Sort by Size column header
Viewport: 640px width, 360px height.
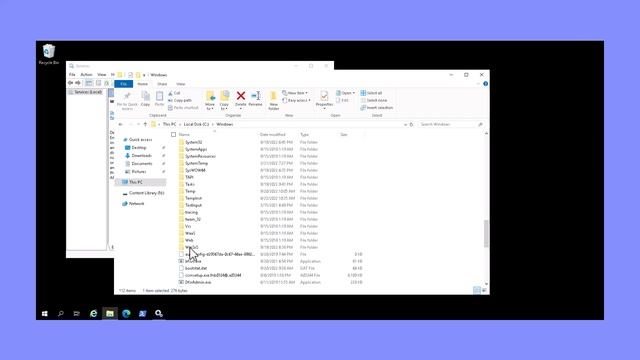point(344,134)
